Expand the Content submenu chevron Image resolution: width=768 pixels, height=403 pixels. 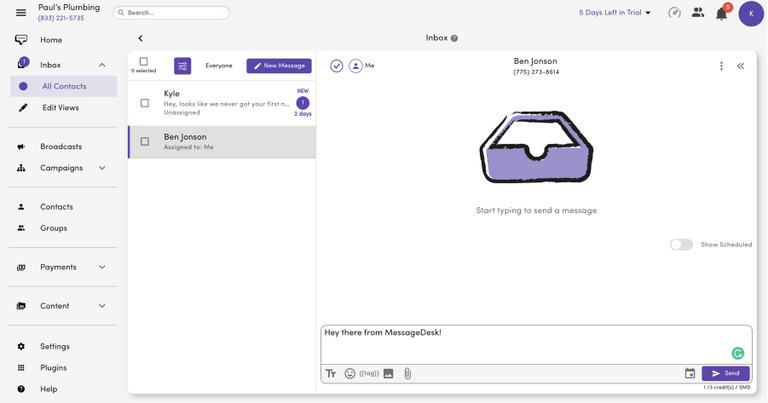(102, 306)
